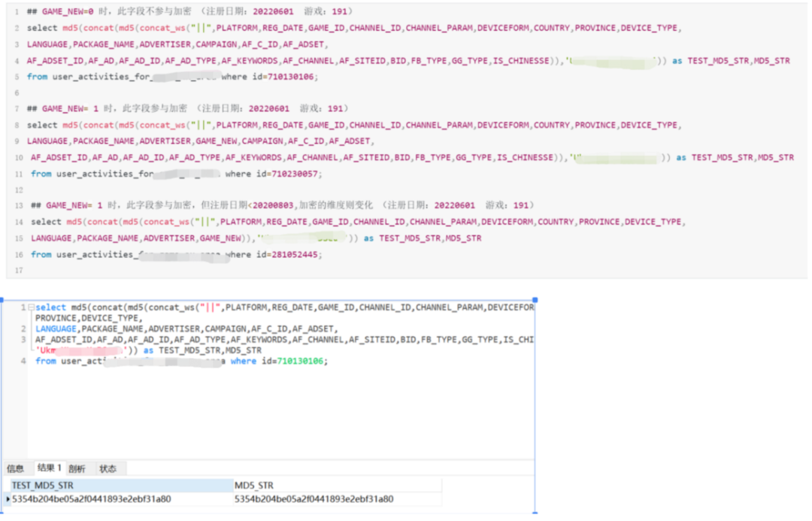
Task: Click the text id=281052445
Action: (287, 255)
